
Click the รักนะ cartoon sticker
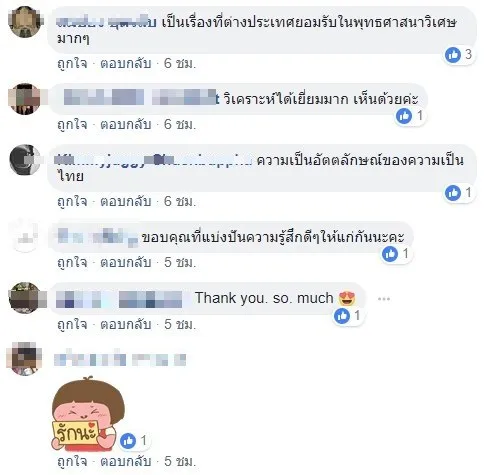(x=87, y=415)
